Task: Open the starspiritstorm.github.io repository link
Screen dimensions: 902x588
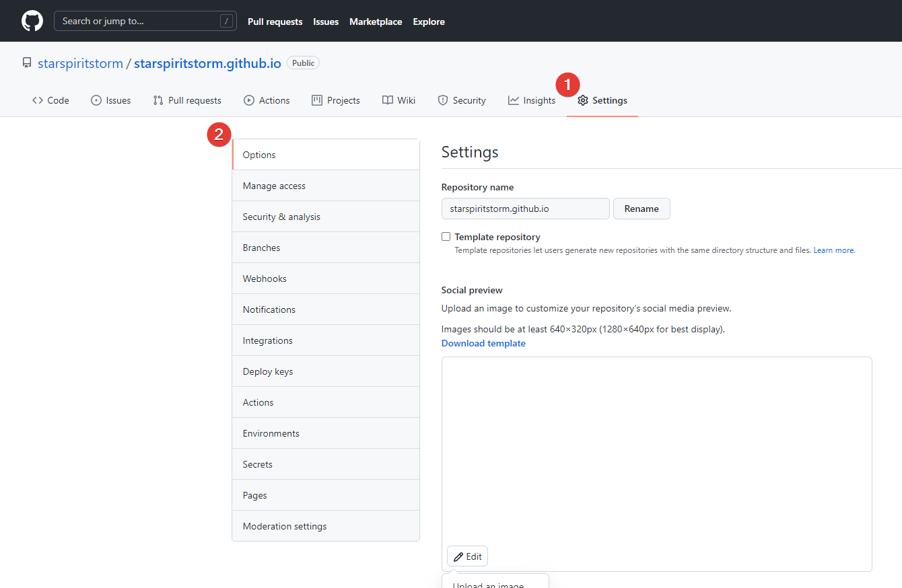Action: click(x=207, y=63)
